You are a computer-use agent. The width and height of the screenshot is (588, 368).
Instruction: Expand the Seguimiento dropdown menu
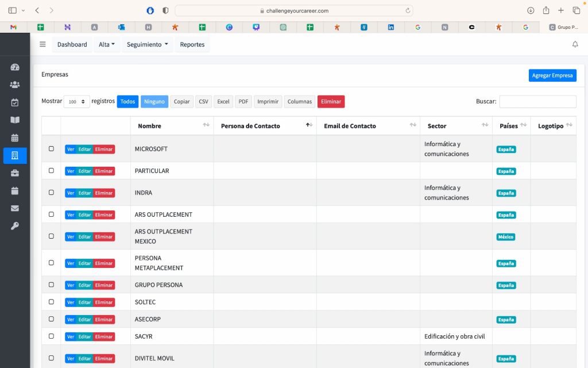(x=148, y=44)
